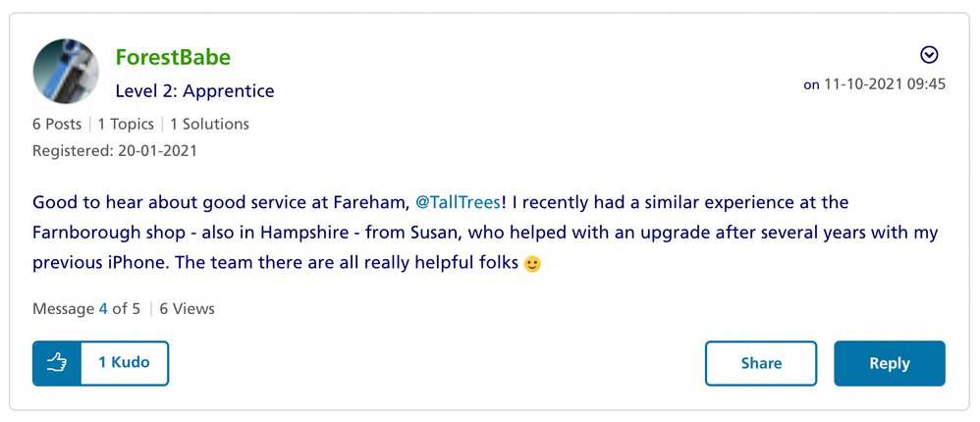Follow the @TallTrees mention link
The height and width of the screenshot is (422, 980).
tap(460, 202)
